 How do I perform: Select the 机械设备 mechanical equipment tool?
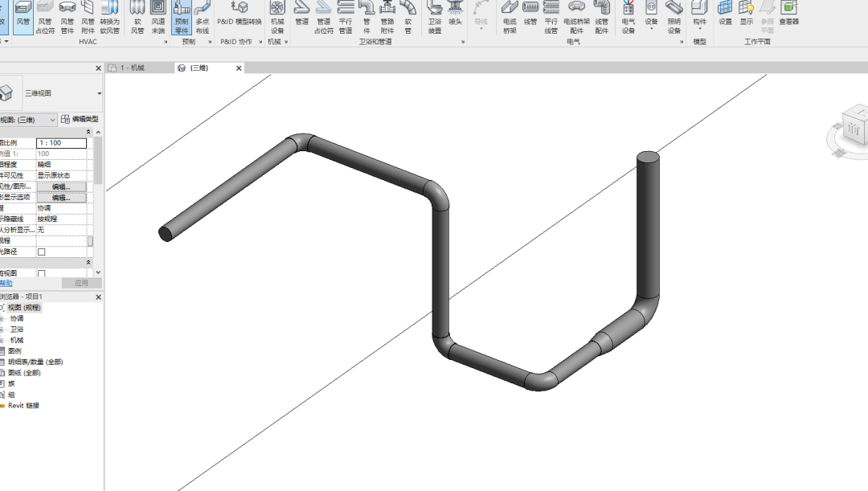click(x=276, y=17)
